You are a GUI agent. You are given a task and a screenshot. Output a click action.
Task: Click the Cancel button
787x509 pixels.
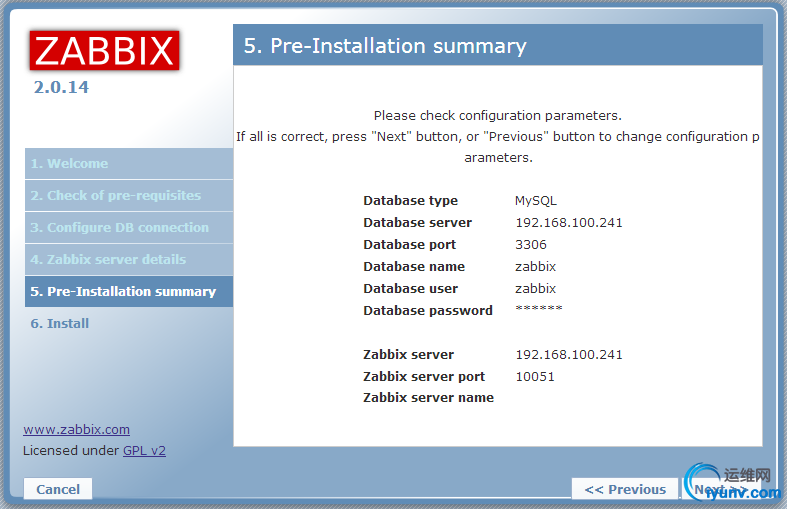pyautogui.click(x=58, y=489)
